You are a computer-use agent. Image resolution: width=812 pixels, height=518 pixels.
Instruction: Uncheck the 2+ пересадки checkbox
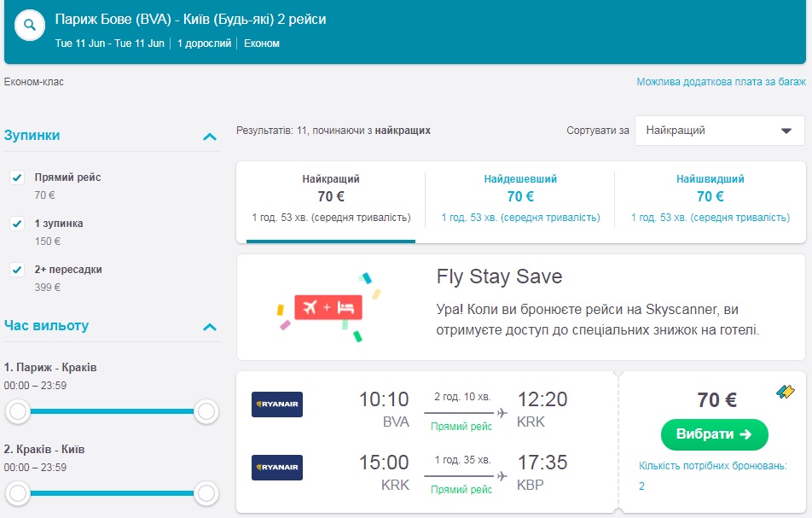[x=16, y=270]
